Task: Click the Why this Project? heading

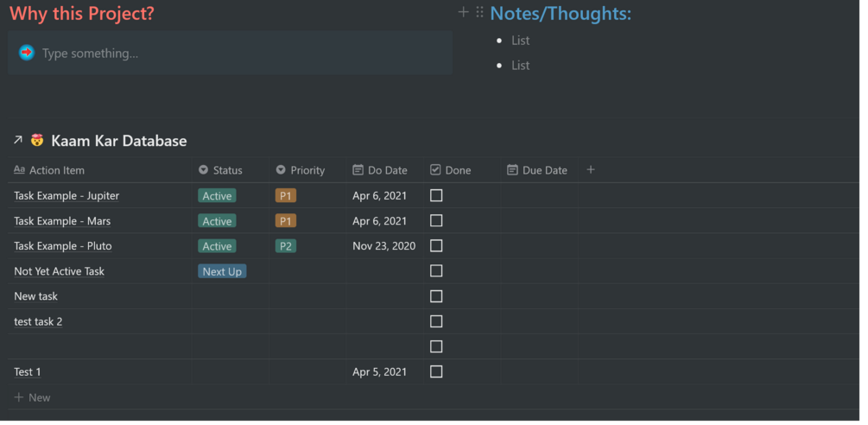Action: tap(82, 13)
